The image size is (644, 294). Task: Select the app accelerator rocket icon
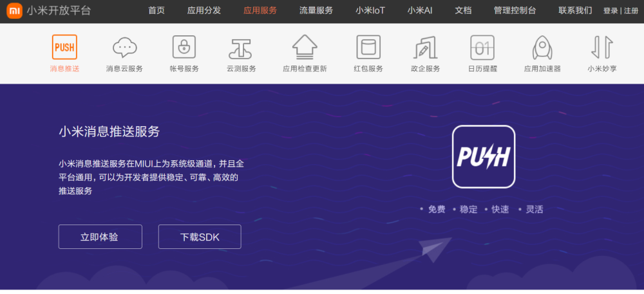542,47
